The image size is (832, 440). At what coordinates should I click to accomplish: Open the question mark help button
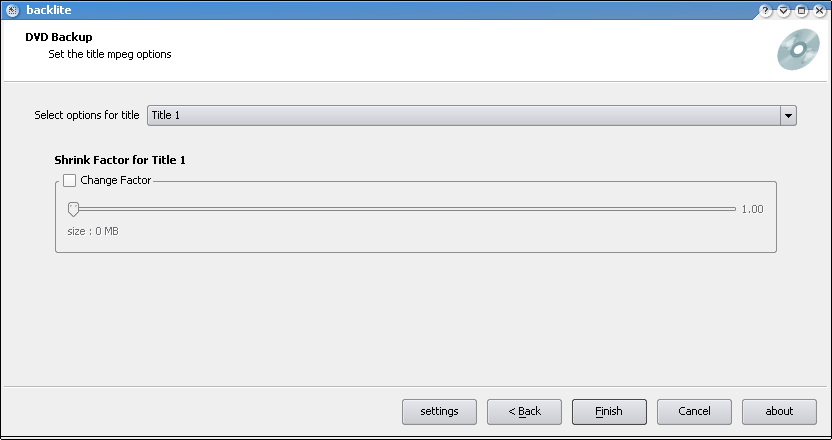coord(765,11)
